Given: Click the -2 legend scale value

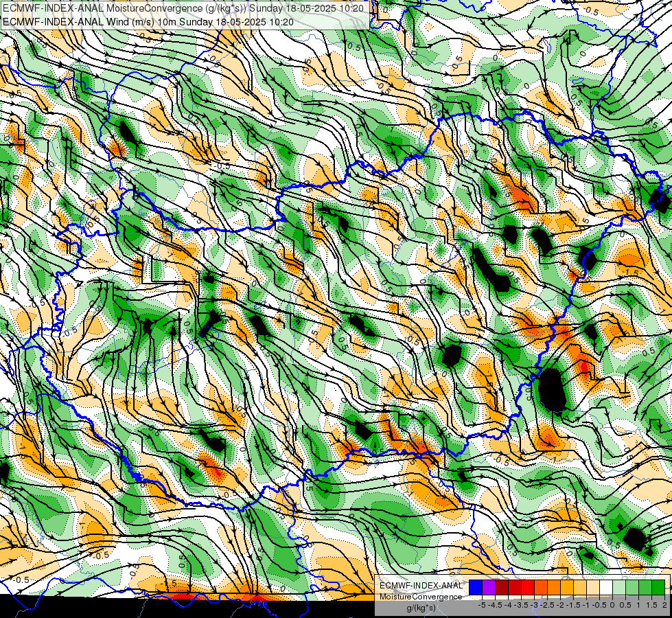Looking at the screenshot, I should coord(561,605).
